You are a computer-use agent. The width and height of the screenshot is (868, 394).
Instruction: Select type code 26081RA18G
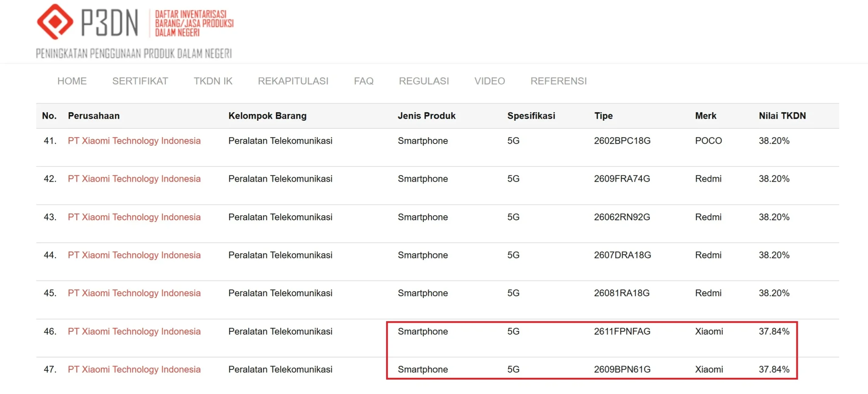pos(622,293)
